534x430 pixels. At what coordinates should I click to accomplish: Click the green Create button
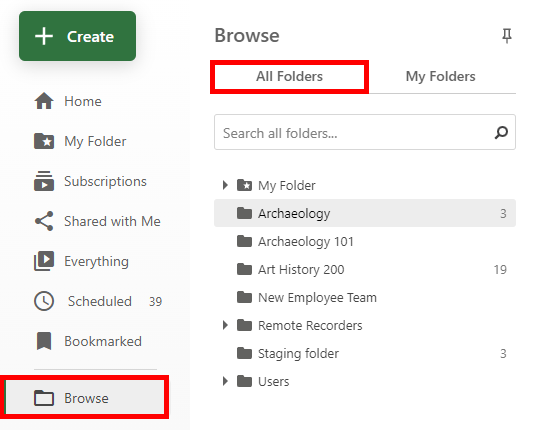coord(77,36)
